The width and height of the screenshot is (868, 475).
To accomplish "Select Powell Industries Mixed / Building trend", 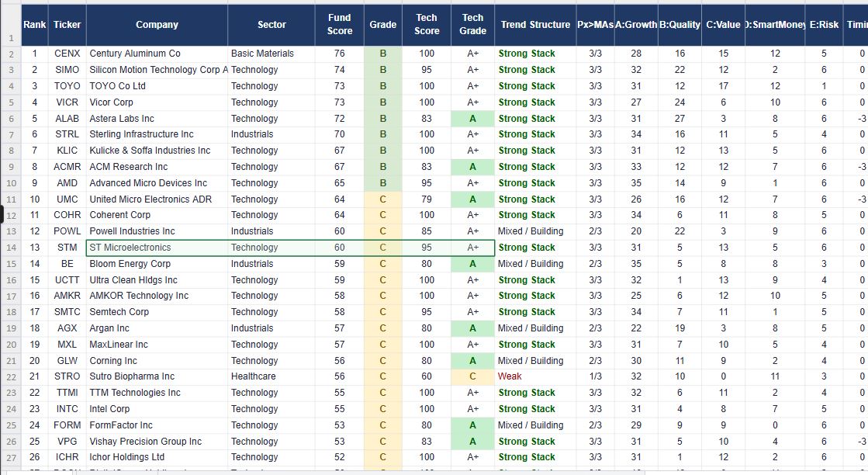I will point(535,231).
